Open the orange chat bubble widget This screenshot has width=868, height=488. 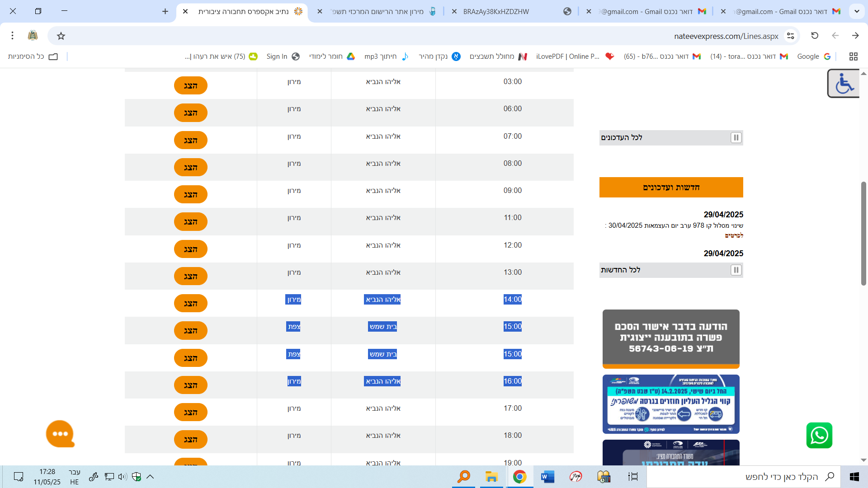[60, 434]
